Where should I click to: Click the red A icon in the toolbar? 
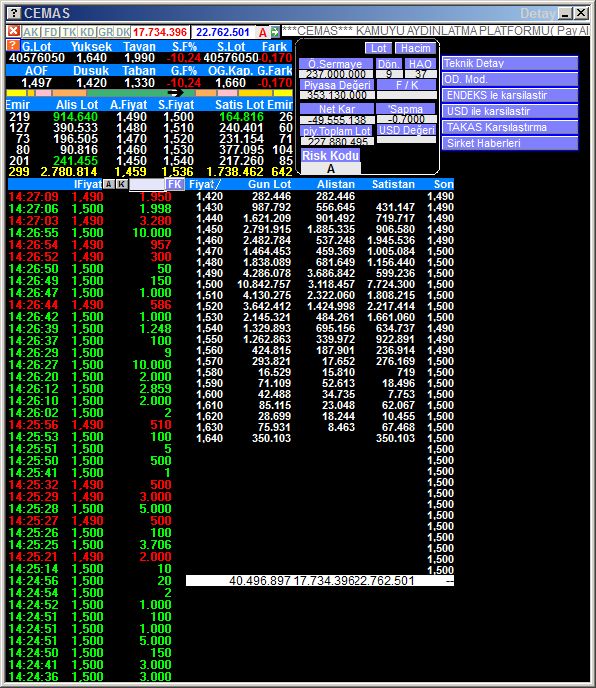point(262,32)
